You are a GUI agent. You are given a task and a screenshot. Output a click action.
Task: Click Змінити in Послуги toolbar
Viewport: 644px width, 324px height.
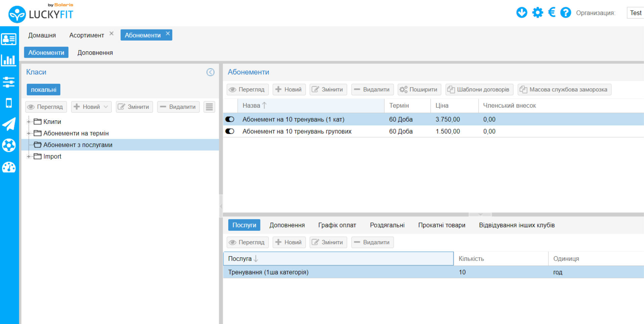pos(328,242)
